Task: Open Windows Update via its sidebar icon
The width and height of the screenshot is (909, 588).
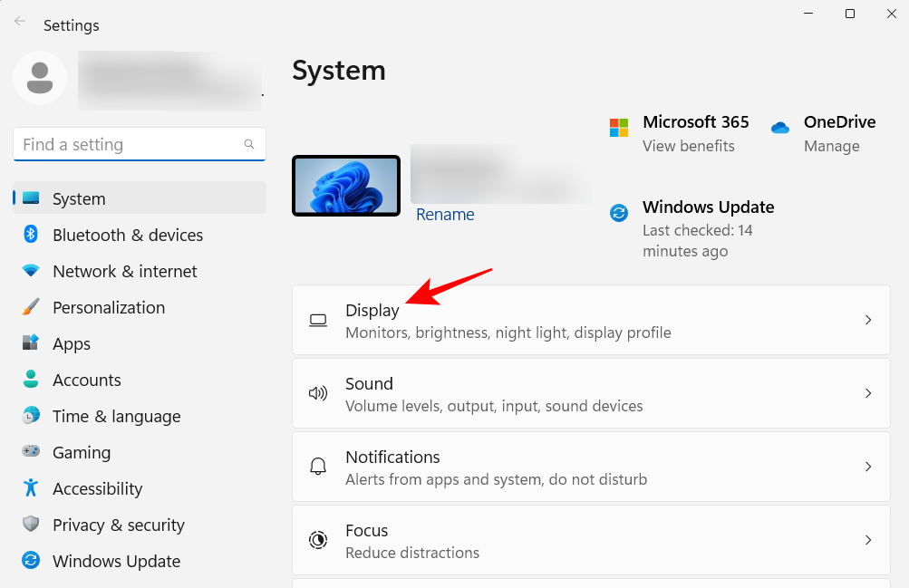Action: [31, 561]
